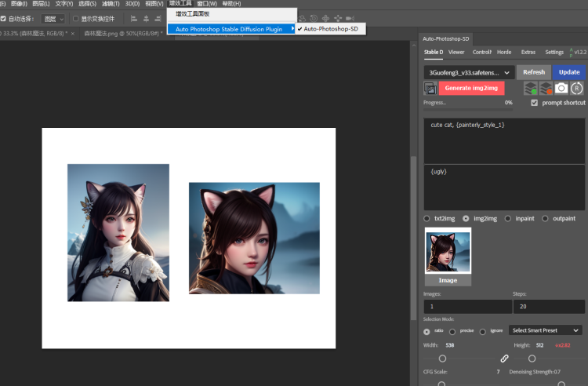Click the layer icon with green dot

click(531, 88)
